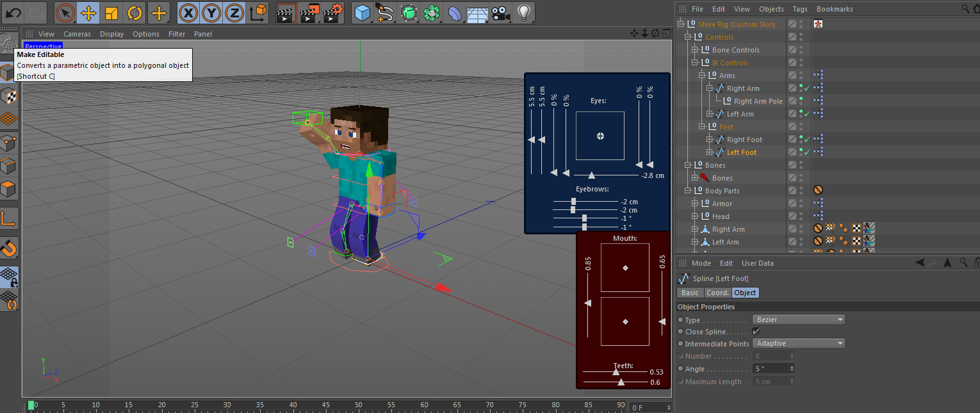Toggle the green checkmark on Right Foot row
980x413 pixels.
pyautogui.click(x=806, y=140)
